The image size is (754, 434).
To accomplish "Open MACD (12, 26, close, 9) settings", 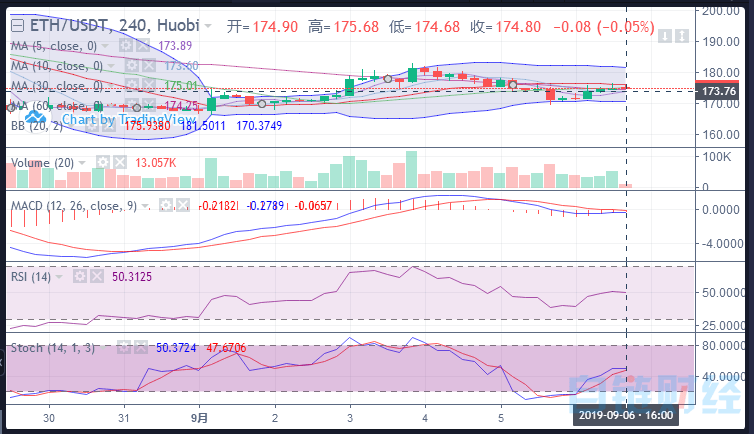I will click(x=165, y=206).
